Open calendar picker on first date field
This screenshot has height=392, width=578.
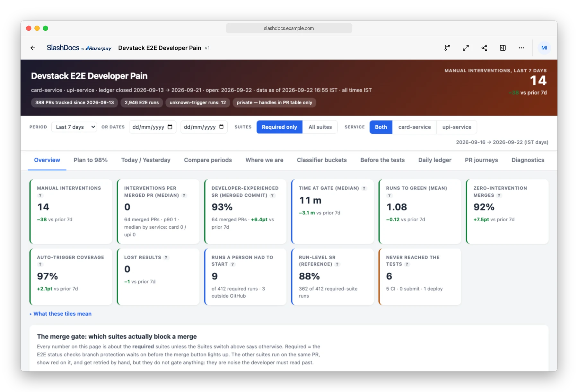click(170, 127)
